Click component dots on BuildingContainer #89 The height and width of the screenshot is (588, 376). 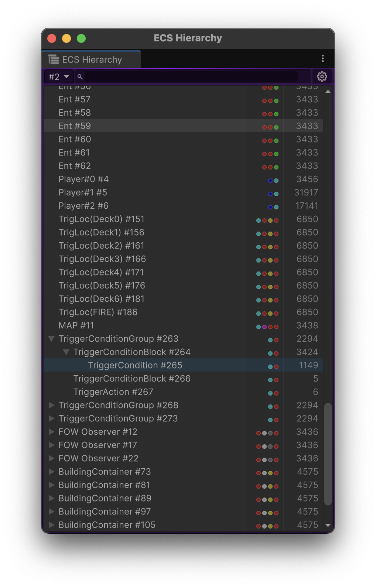point(267,500)
